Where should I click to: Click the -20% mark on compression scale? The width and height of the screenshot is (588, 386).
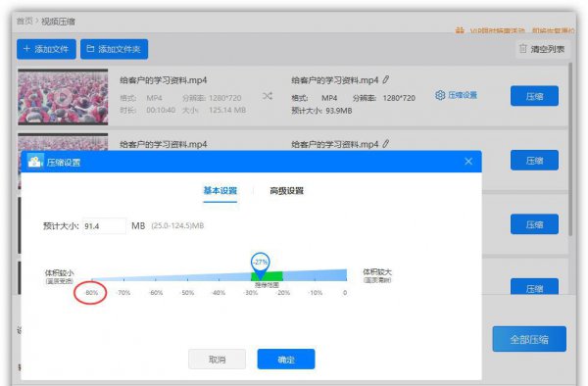[x=283, y=293]
